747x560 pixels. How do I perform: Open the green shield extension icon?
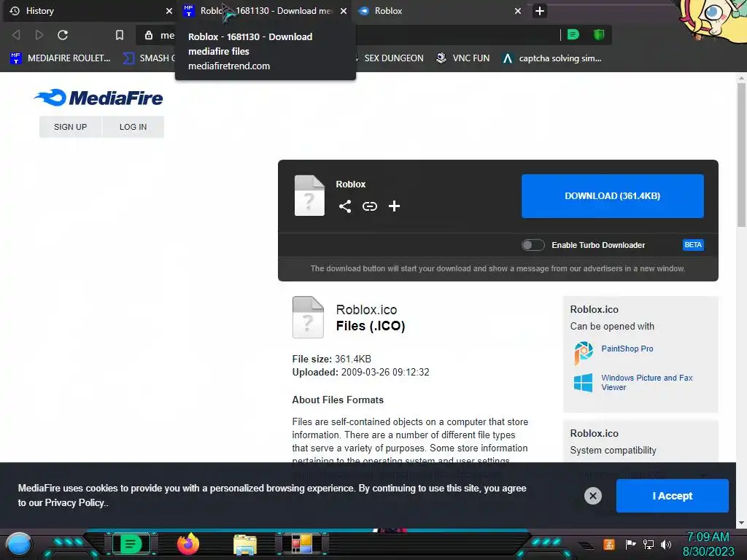(x=599, y=34)
